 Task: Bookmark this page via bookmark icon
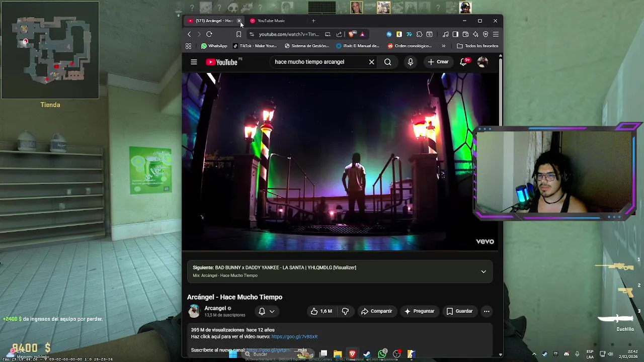click(x=238, y=34)
